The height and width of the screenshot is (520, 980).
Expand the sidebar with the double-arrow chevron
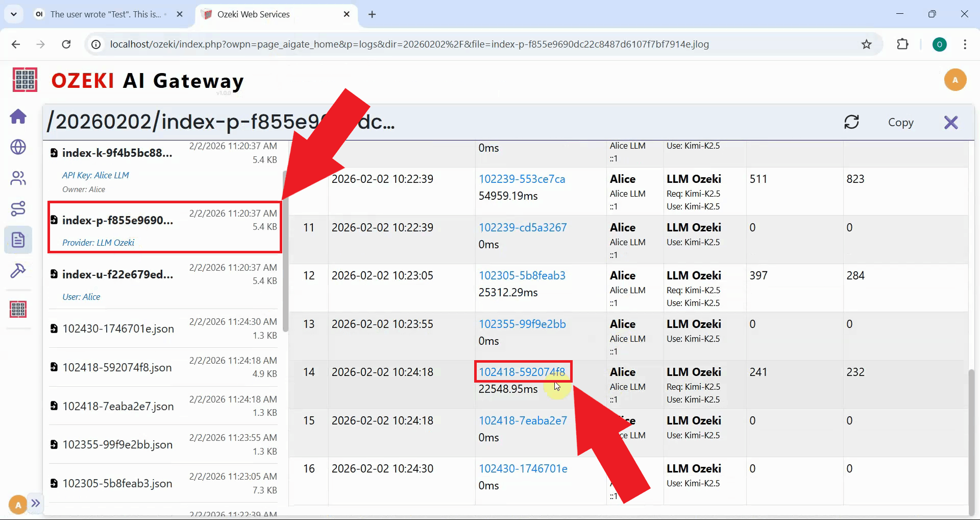(36, 504)
